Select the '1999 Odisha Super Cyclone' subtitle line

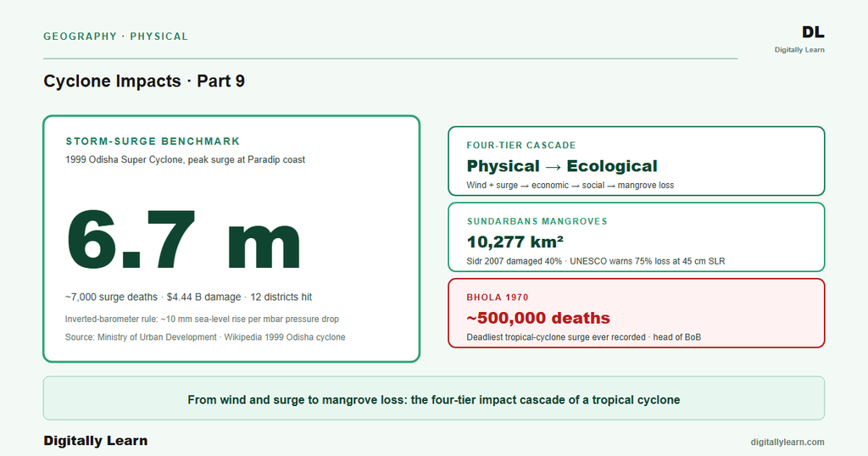coord(185,160)
